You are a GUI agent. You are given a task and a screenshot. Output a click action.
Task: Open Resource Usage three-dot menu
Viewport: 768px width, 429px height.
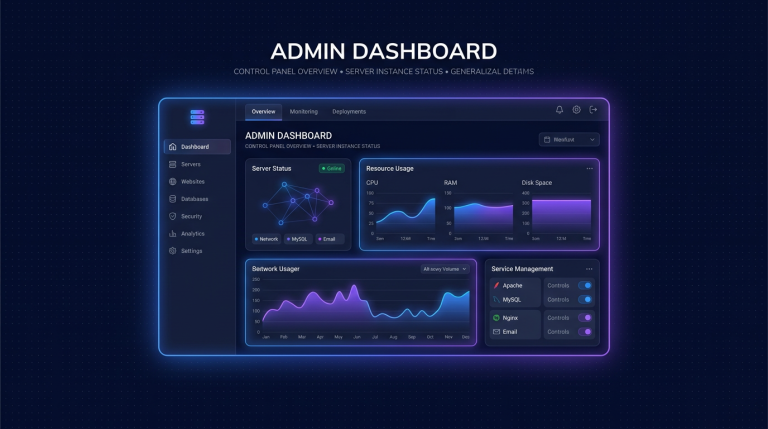[589, 168]
